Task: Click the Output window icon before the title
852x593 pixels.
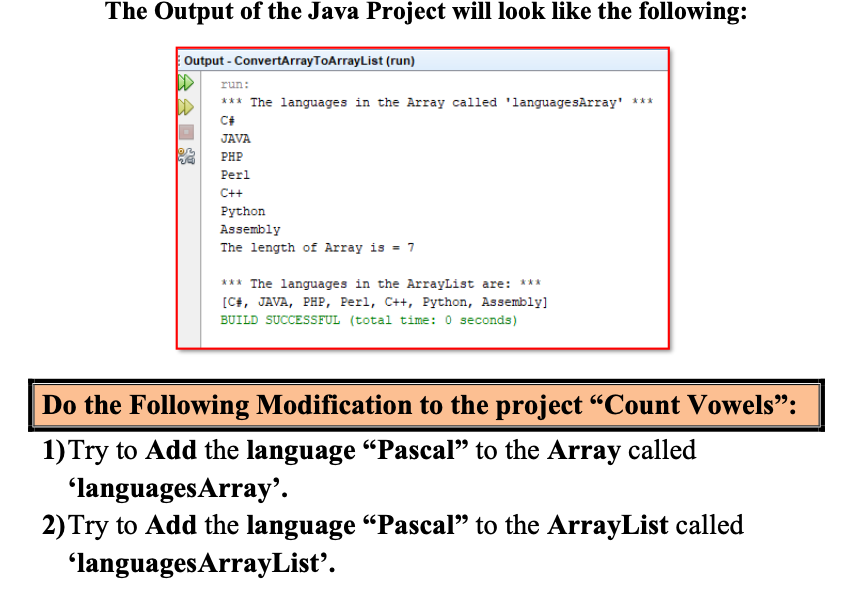Action: click(x=180, y=60)
